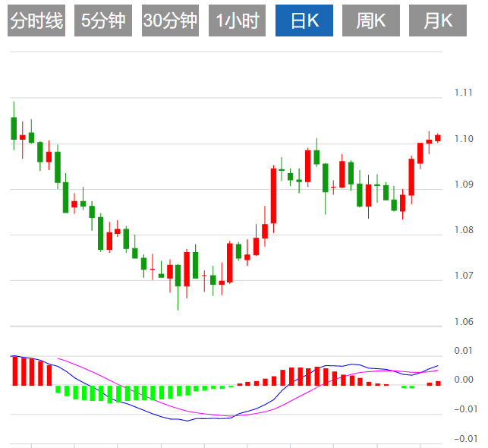Select the 日K daily candlestick tab
Image resolution: width=488 pixels, height=448 pixels.
(304, 21)
